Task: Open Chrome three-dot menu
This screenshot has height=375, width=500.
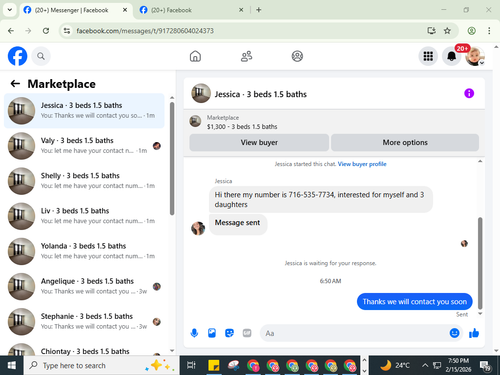Action: [x=489, y=31]
